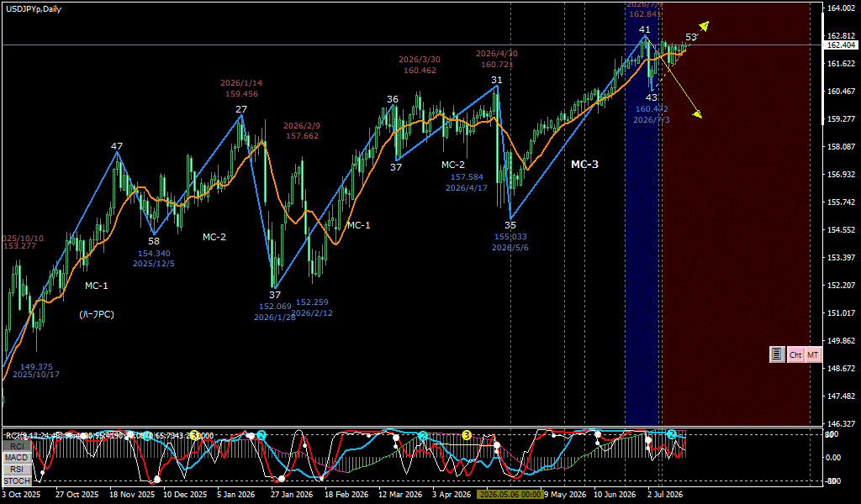Click the 154.340 low price label
861x504 pixels.
[x=154, y=254]
